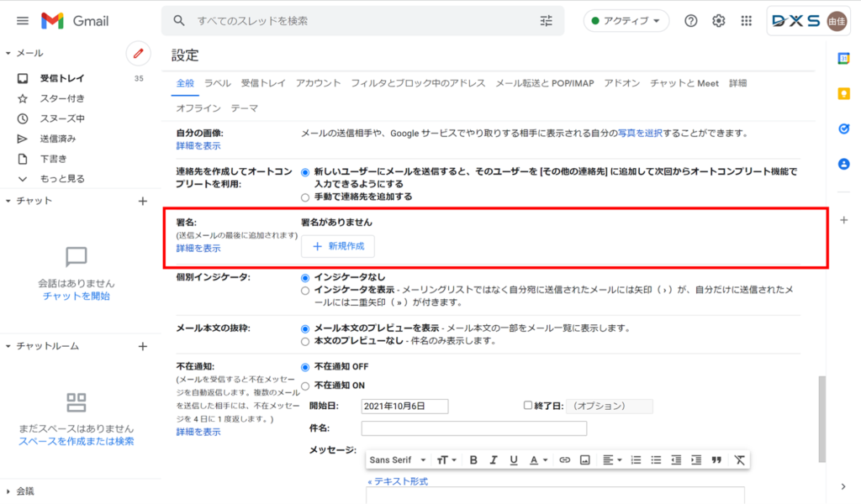Click 写真を選択 link
The width and height of the screenshot is (861, 504).
coord(640,134)
